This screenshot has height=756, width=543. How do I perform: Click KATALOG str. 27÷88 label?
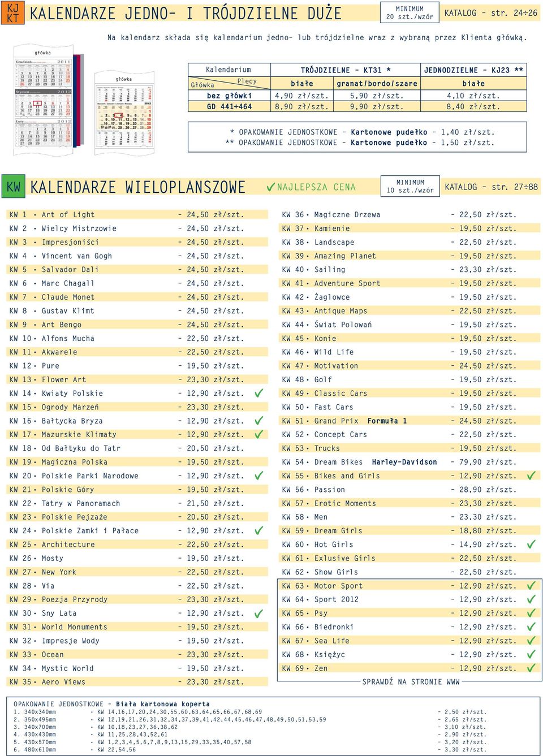[492, 187]
